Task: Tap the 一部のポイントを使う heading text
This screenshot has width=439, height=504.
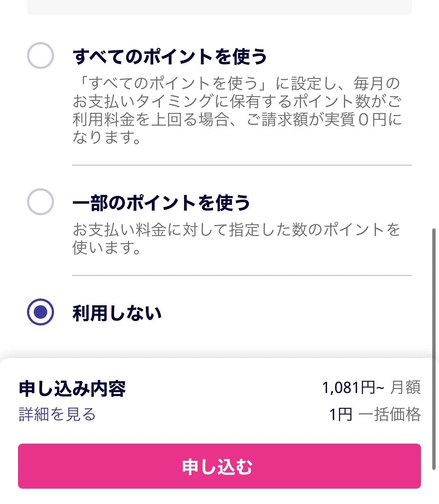Action: [x=161, y=203]
